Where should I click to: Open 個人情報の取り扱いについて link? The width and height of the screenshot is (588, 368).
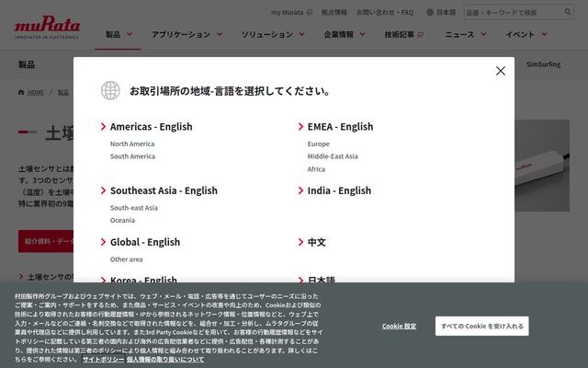point(165,359)
